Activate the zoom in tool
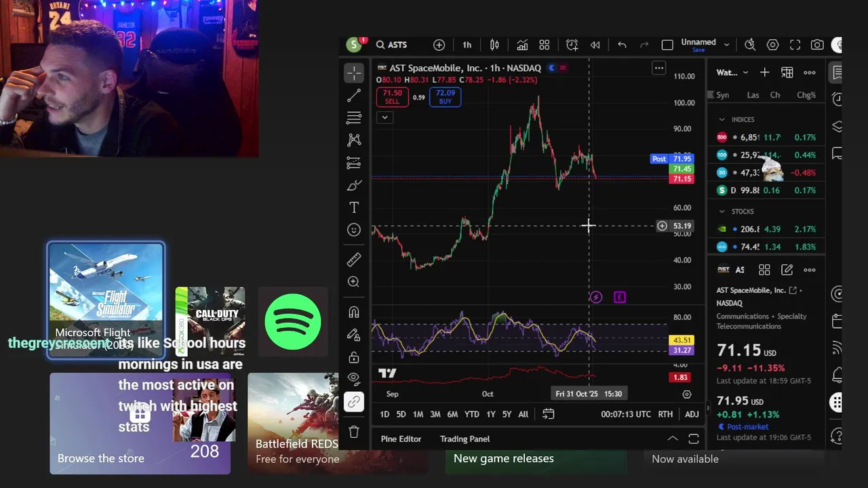This screenshot has width=868, height=488. (x=354, y=282)
